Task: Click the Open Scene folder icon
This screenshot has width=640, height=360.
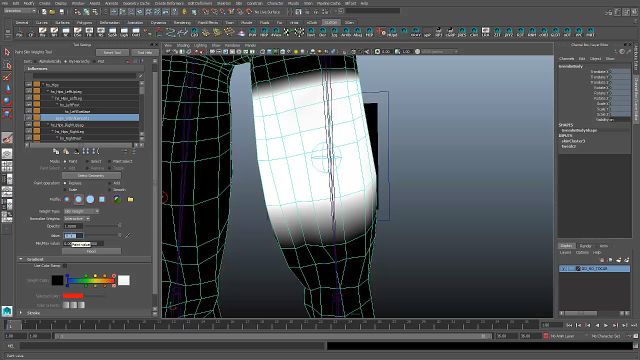Action: (52, 12)
